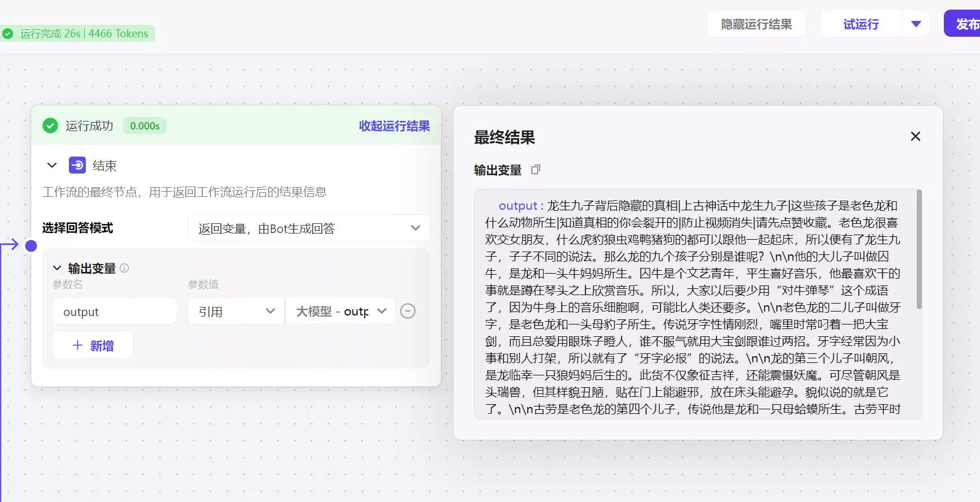Collapse results via 收起运行结果 link

(x=394, y=125)
